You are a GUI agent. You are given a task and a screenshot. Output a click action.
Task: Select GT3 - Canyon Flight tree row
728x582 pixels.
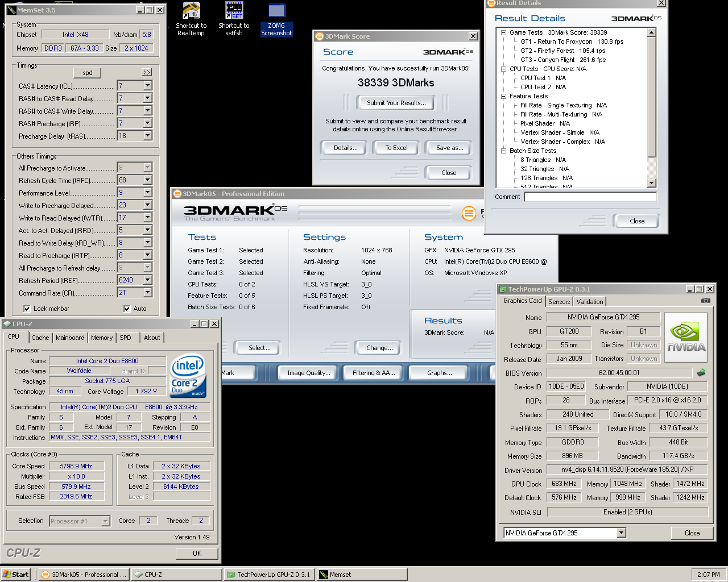[x=563, y=60]
